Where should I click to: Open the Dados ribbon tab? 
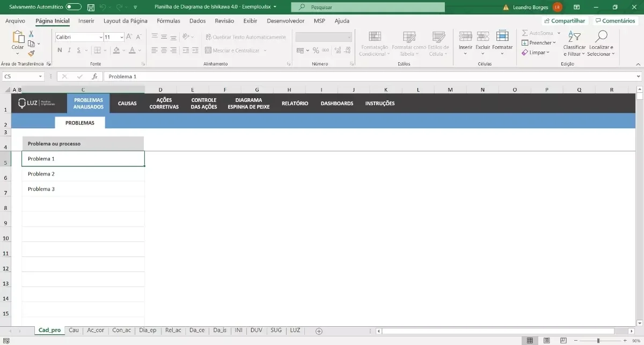click(197, 21)
